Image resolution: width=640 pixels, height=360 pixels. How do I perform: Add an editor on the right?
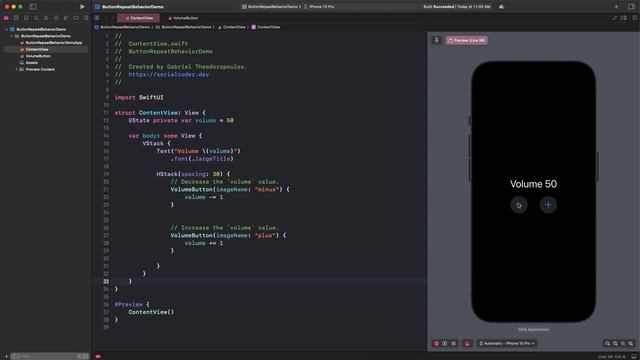pos(635,18)
